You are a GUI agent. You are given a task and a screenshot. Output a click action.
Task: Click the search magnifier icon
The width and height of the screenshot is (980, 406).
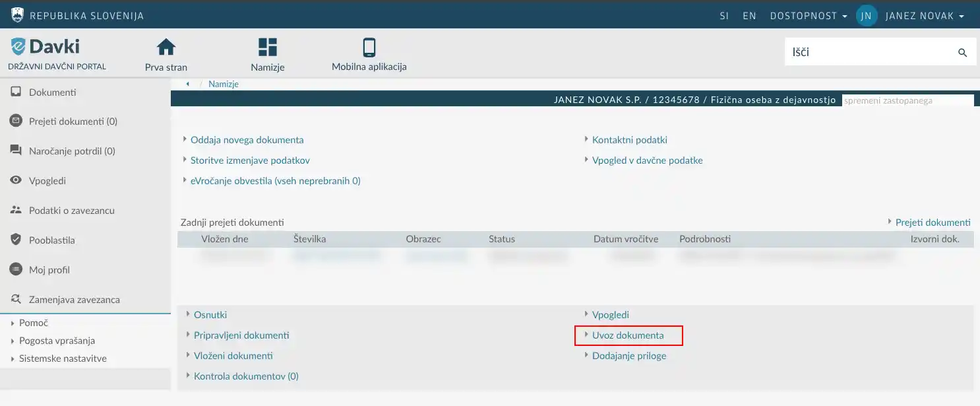pos(963,51)
